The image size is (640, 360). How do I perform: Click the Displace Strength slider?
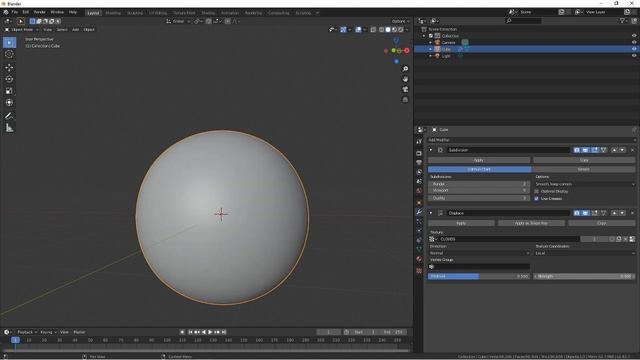coord(584,276)
